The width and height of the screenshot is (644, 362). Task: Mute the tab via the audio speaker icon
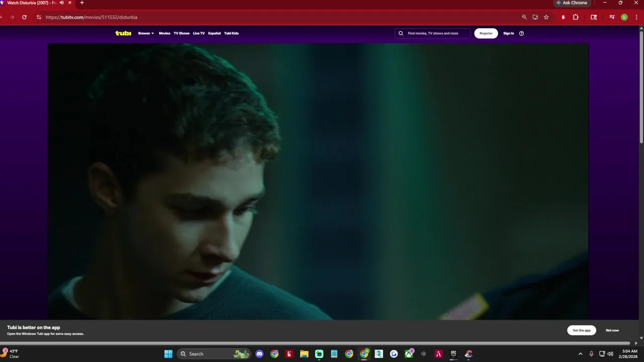pyautogui.click(x=62, y=3)
